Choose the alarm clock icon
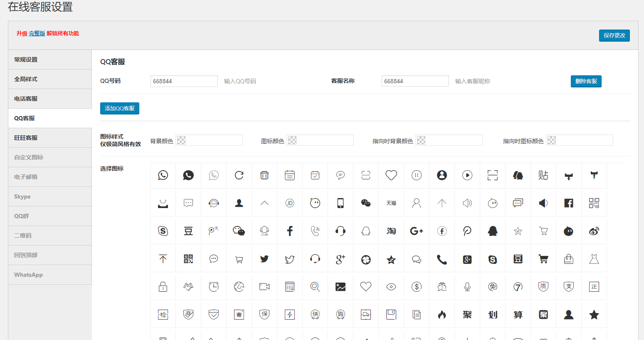 214,287
